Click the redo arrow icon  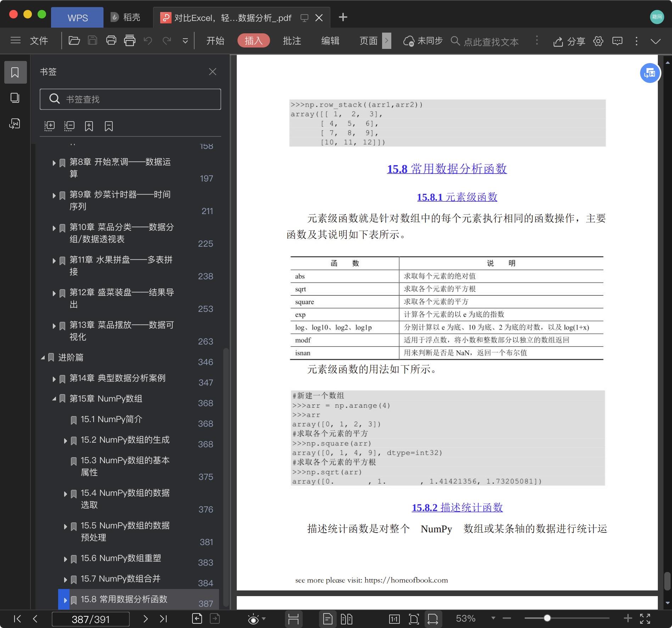click(167, 41)
